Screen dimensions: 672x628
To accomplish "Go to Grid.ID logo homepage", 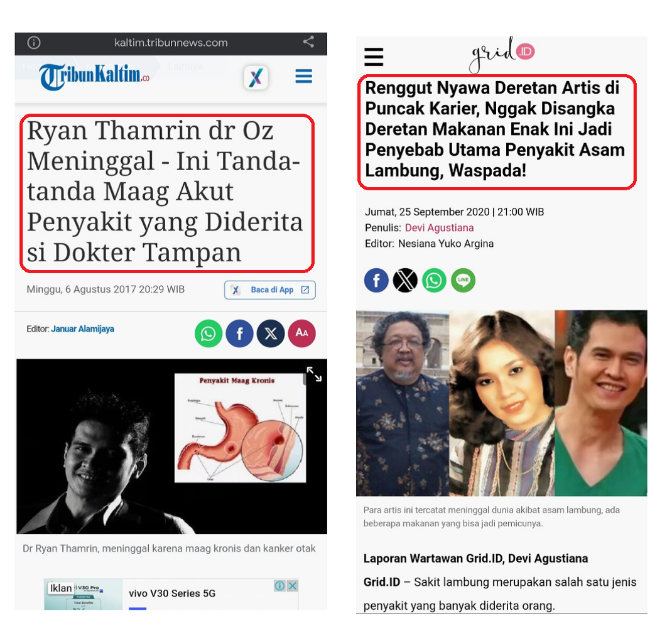I will [x=502, y=55].
